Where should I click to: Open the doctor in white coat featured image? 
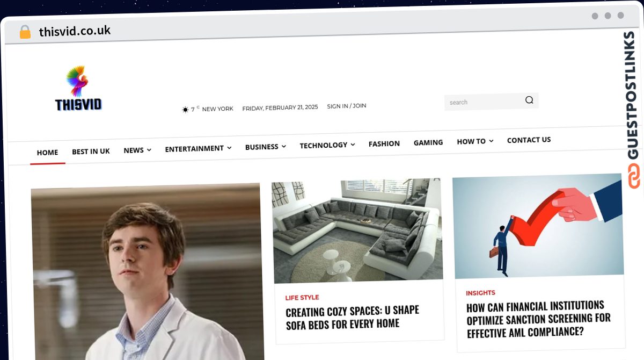pos(147,272)
